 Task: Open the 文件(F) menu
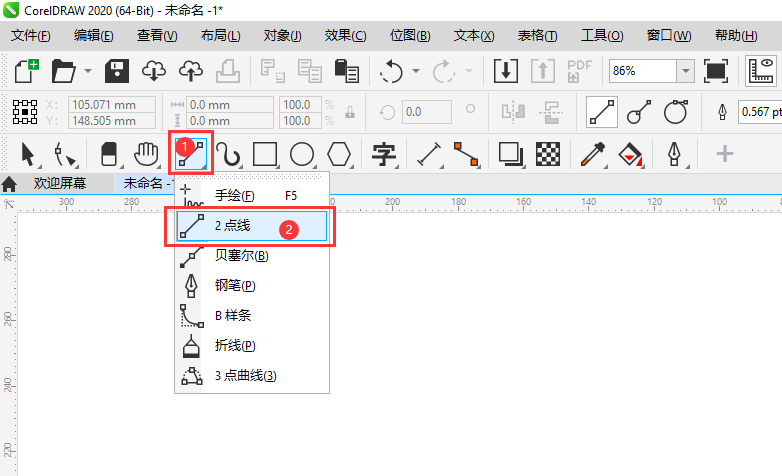[30, 35]
